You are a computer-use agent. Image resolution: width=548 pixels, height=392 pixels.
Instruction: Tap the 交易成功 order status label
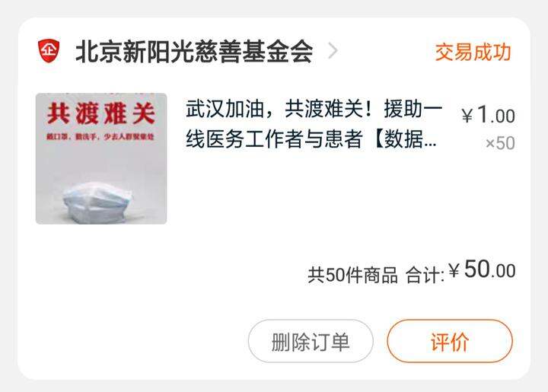[473, 53]
